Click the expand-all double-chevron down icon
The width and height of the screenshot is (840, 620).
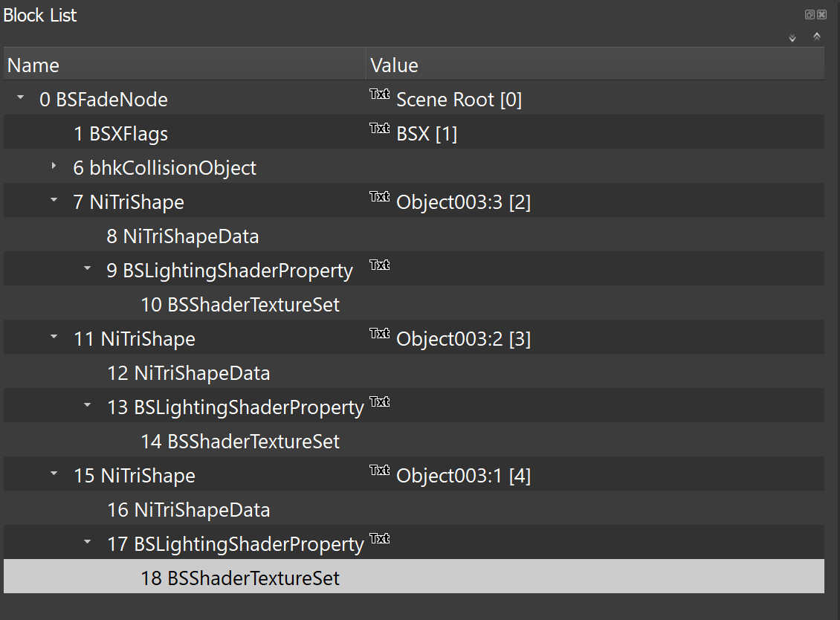click(792, 38)
